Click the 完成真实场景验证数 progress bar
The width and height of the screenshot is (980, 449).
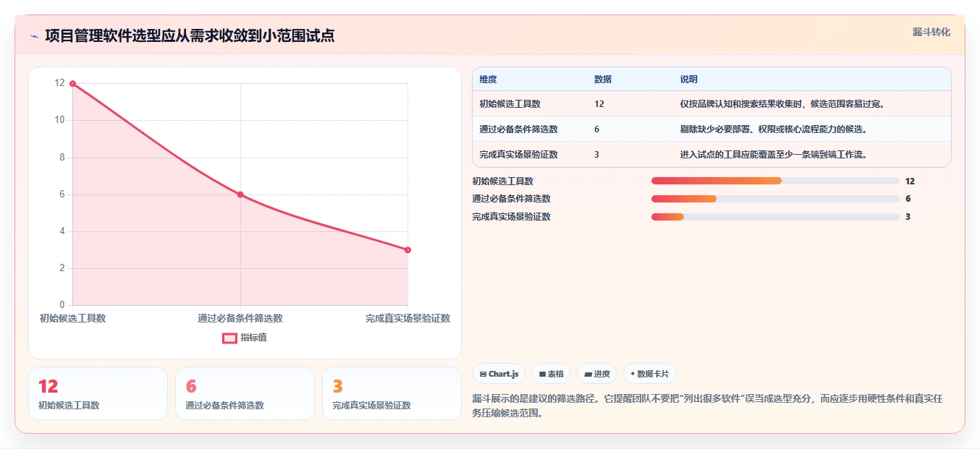click(x=775, y=217)
